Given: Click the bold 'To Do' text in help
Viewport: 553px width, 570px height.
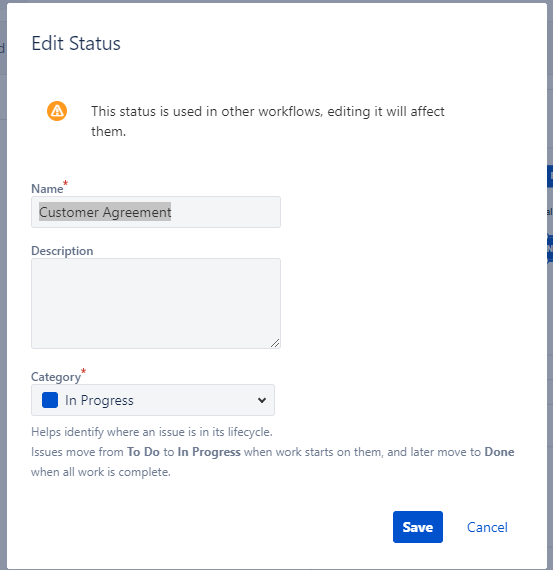Looking at the screenshot, I should pyautogui.click(x=143, y=452).
